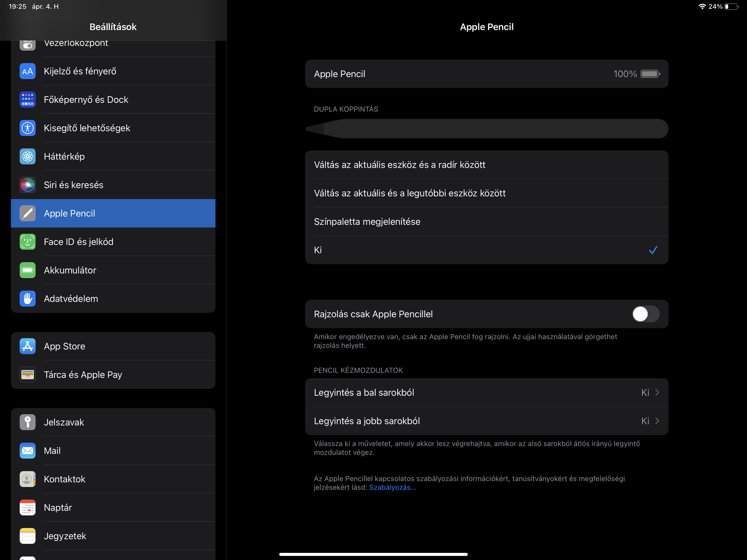The height and width of the screenshot is (560, 747).
Task: Tap the Adatvédelem hand icon
Action: 27,299
